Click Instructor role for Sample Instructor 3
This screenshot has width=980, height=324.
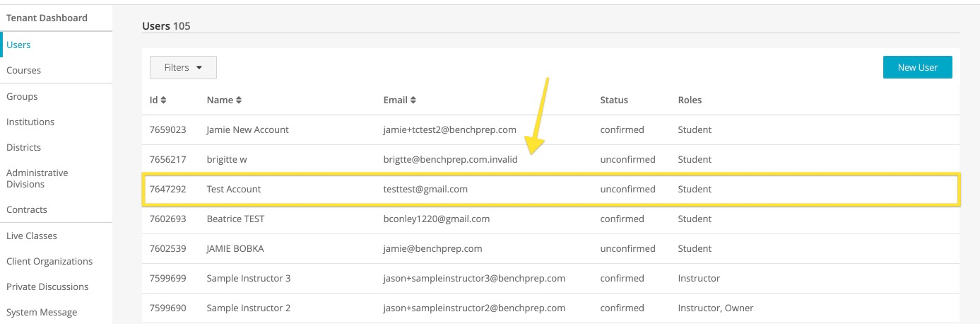coord(699,278)
